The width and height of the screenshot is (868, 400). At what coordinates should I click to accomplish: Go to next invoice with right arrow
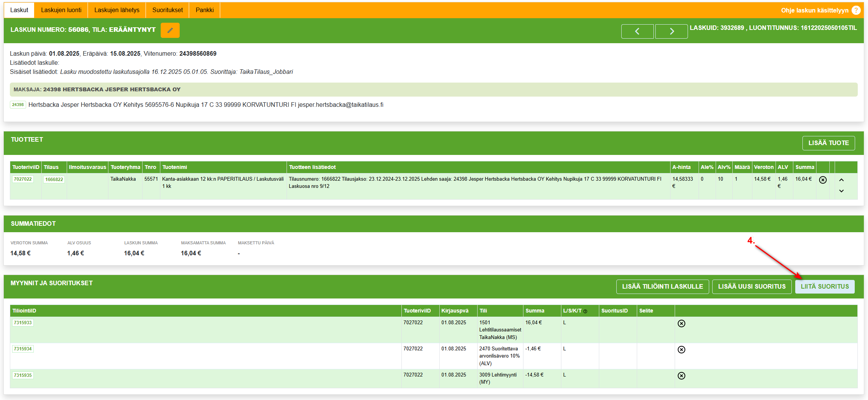point(671,31)
